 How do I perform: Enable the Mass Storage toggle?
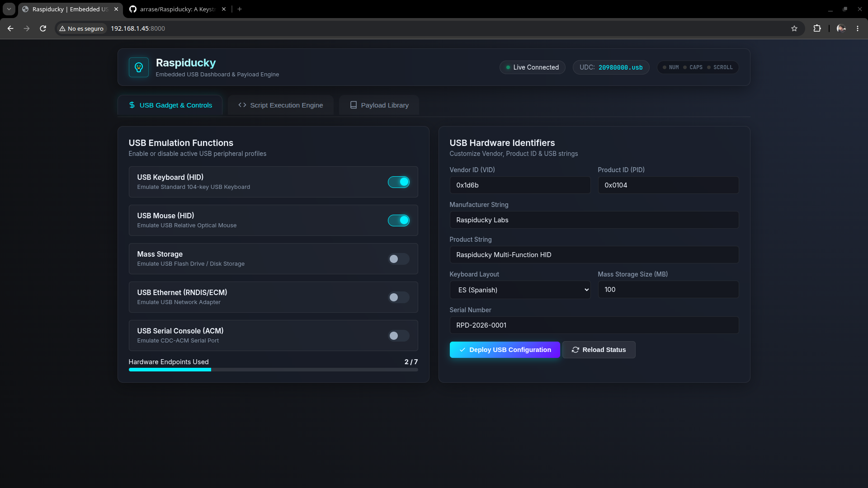pyautogui.click(x=399, y=259)
